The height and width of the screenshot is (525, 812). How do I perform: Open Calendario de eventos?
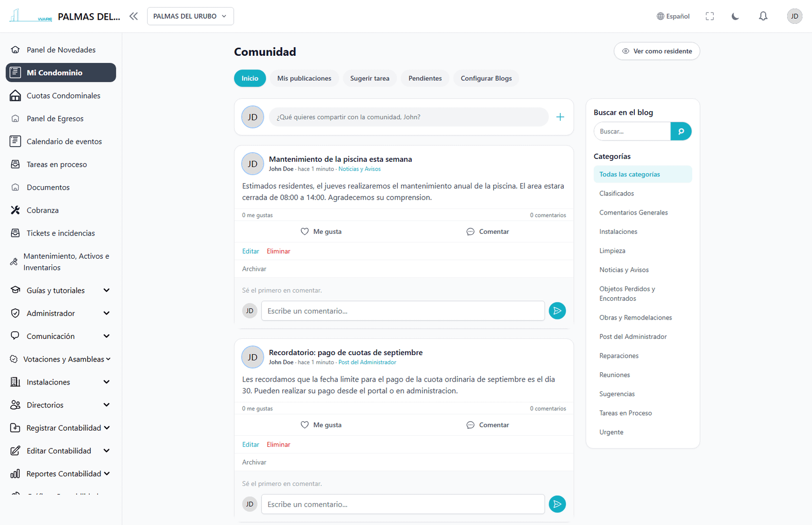coord(61,142)
